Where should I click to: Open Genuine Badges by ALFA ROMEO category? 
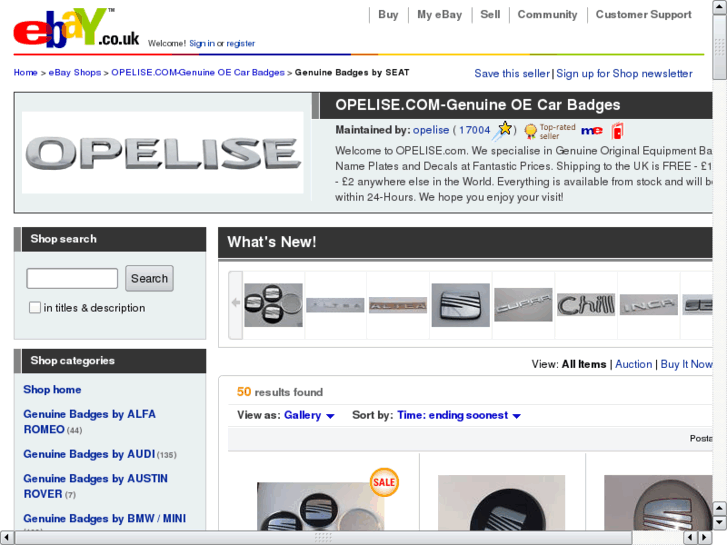pyautogui.click(x=89, y=422)
